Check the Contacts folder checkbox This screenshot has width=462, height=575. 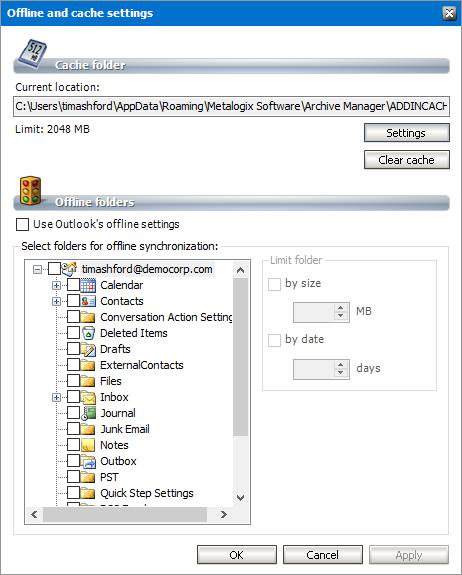73,301
